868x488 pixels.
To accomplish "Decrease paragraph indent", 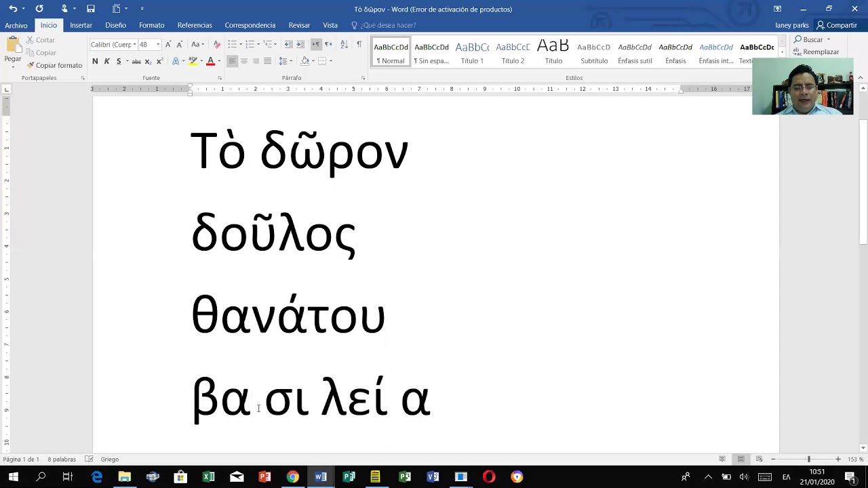I will click(289, 44).
